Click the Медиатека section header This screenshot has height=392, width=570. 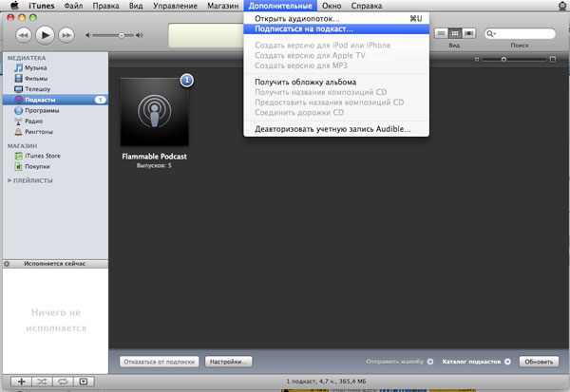(27, 58)
